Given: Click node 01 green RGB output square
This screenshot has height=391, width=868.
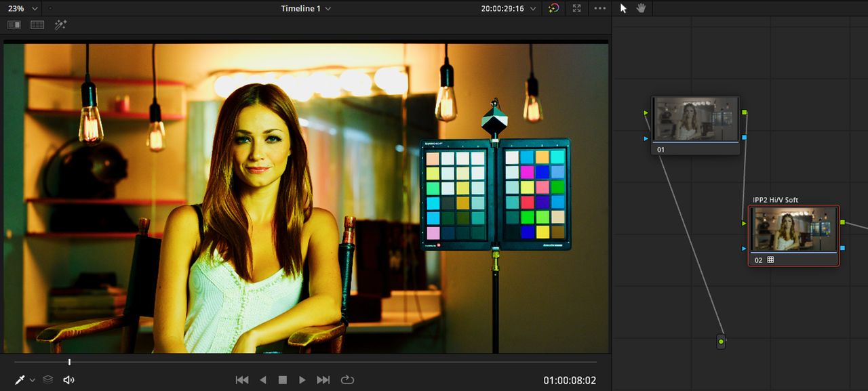Looking at the screenshot, I should [x=745, y=112].
